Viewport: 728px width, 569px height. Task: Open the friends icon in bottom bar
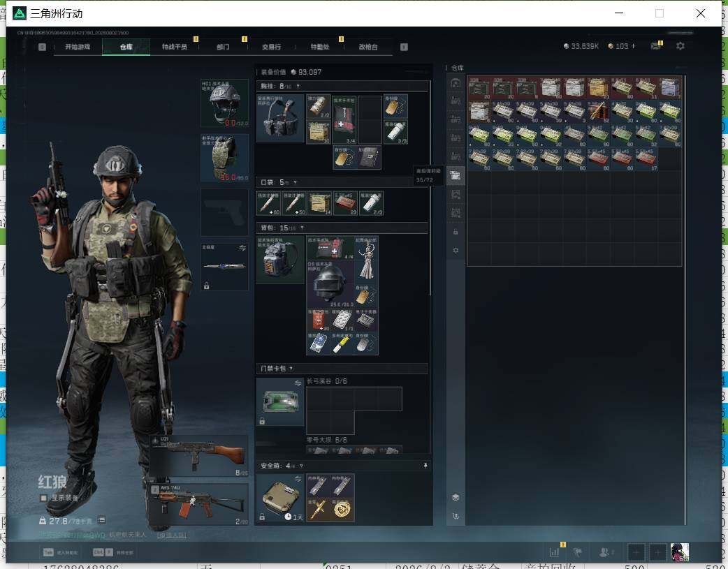coord(605,552)
